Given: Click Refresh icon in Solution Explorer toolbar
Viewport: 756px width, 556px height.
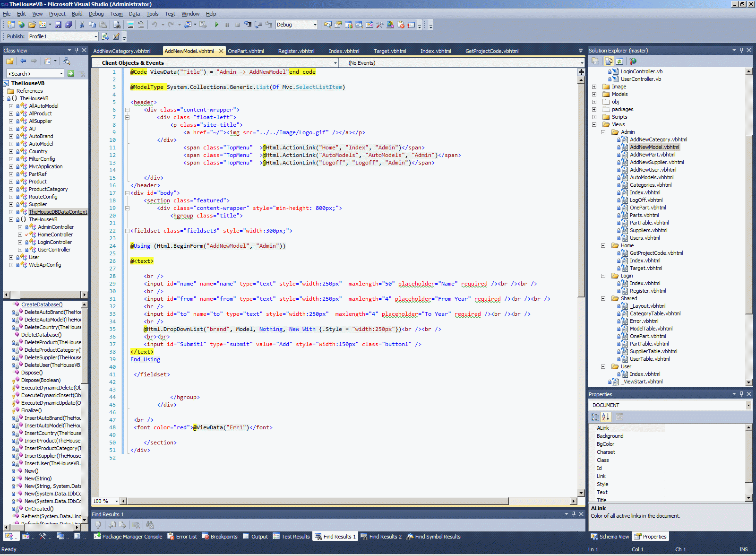Looking at the screenshot, I should click(619, 61).
